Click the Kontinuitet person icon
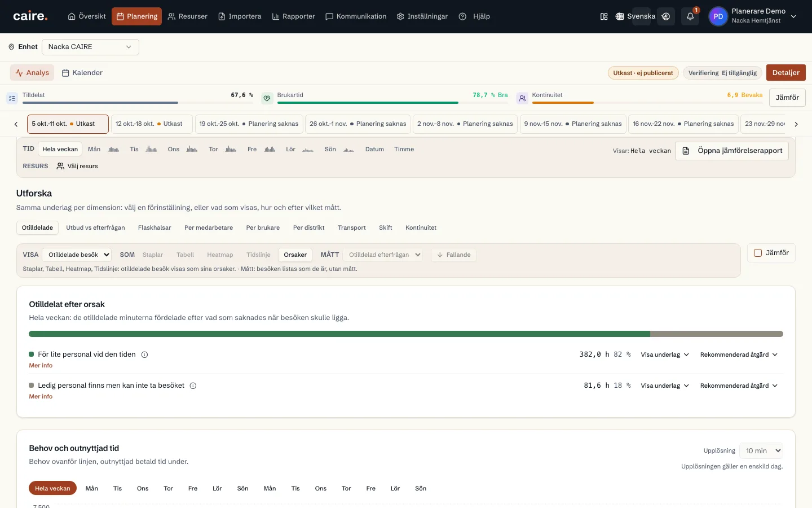Viewport: 812px width, 508px height. point(522,98)
